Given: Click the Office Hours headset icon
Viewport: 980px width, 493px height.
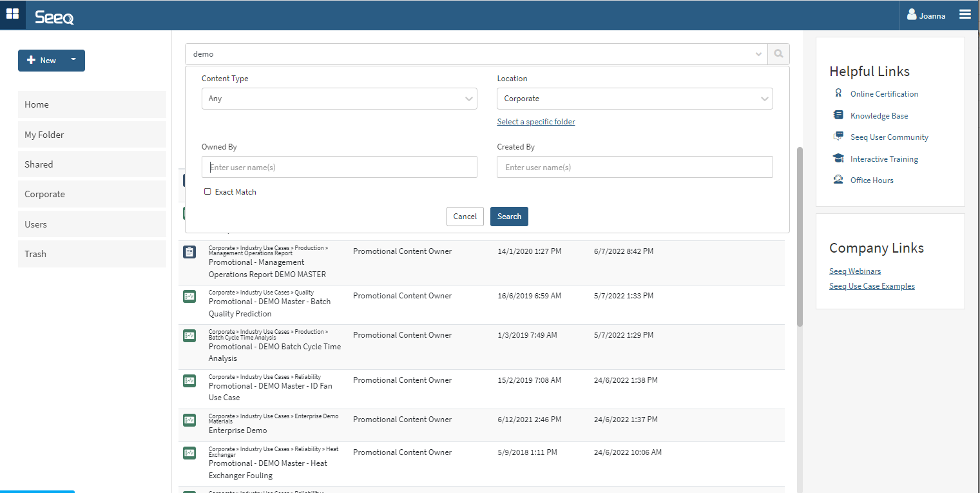Looking at the screenshot, I should click(x=838, y=180).
